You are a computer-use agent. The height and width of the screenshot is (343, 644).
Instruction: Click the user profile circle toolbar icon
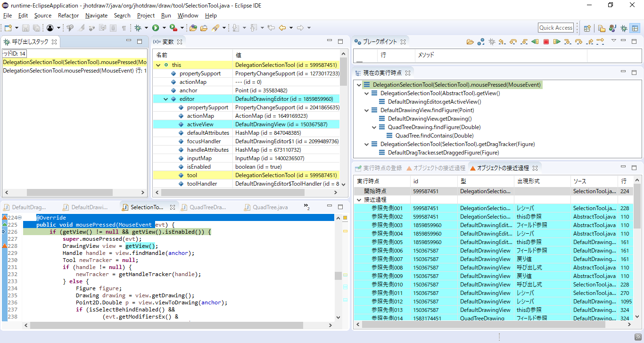50,28
